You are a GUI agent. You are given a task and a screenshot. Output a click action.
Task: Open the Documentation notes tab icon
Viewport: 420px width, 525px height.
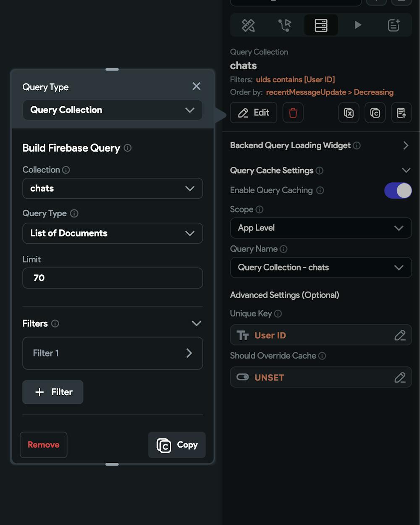click(394, 25)
